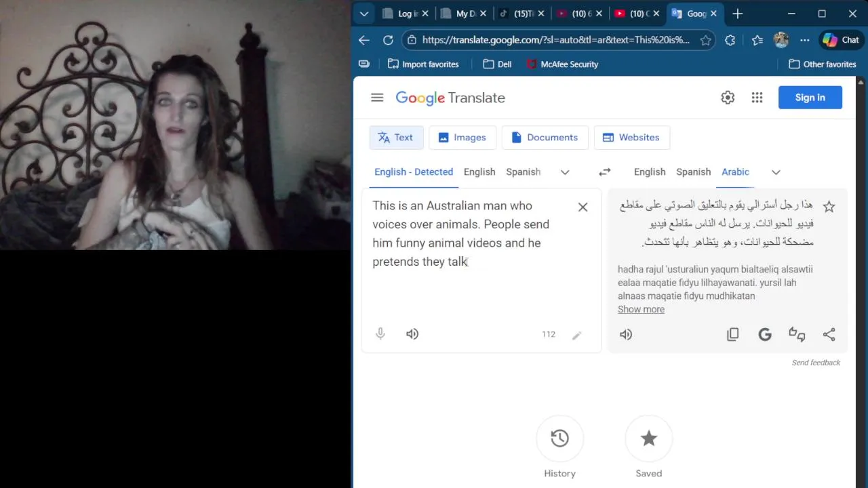868x488 pixels.
Task: Switch to Images translation mode
Action: click(462, 138)
